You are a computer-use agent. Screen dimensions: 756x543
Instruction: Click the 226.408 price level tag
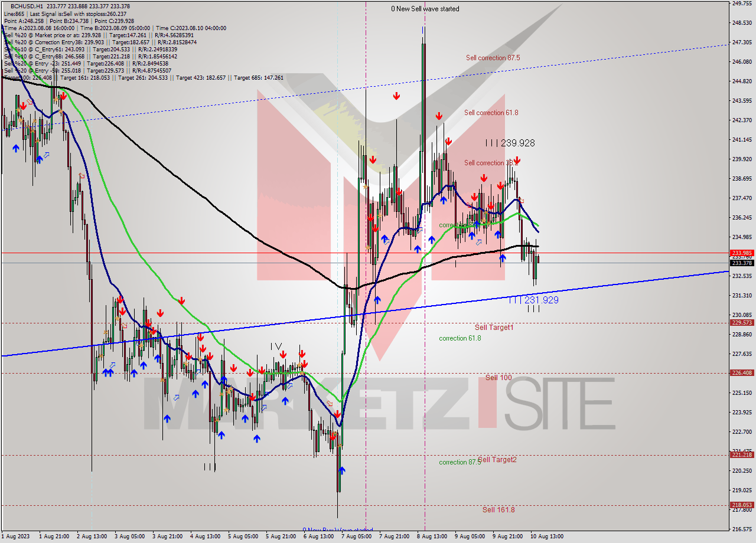[x=742, y=373]
